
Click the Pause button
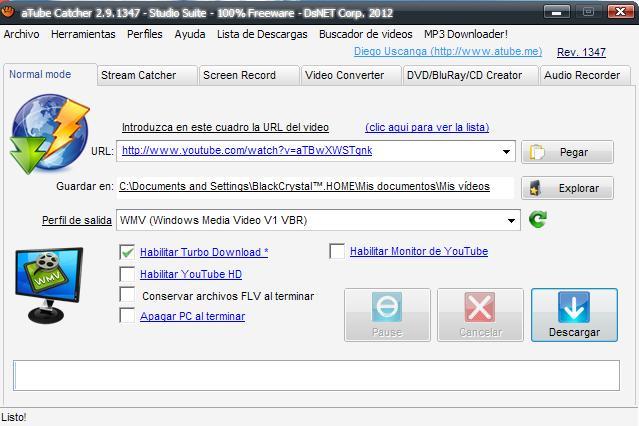click(387, 315)
